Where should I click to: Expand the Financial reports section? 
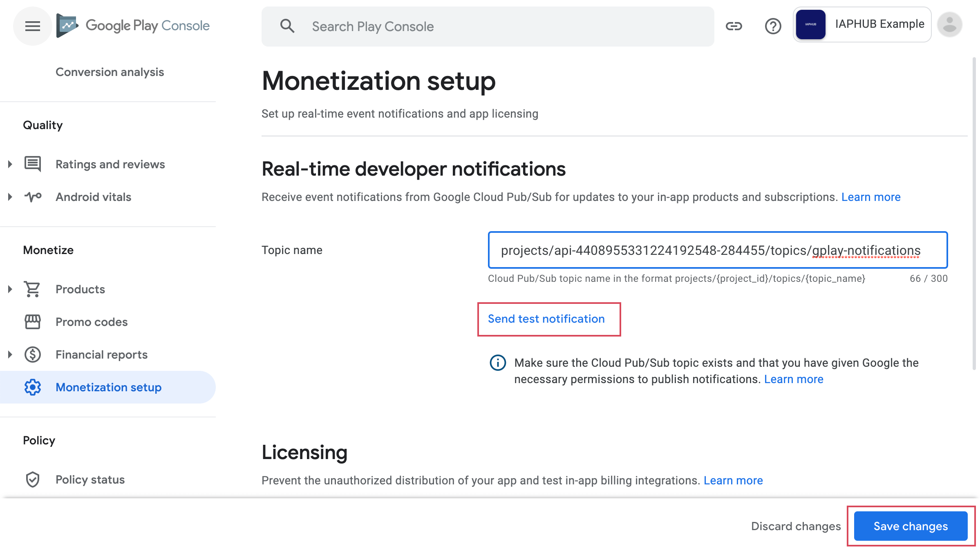pos(10,355)
